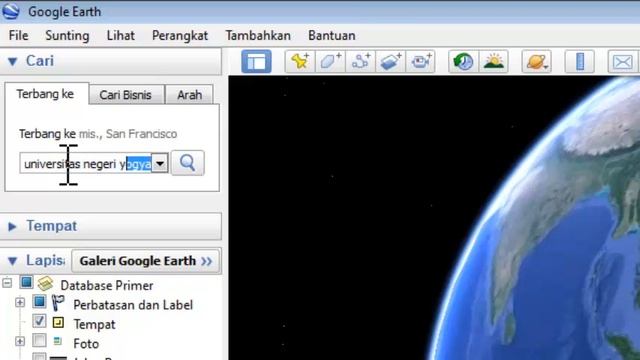Collapse the Database Primer tree node
The height and width of the screenshot is (360, 640).
click(7, 283)
